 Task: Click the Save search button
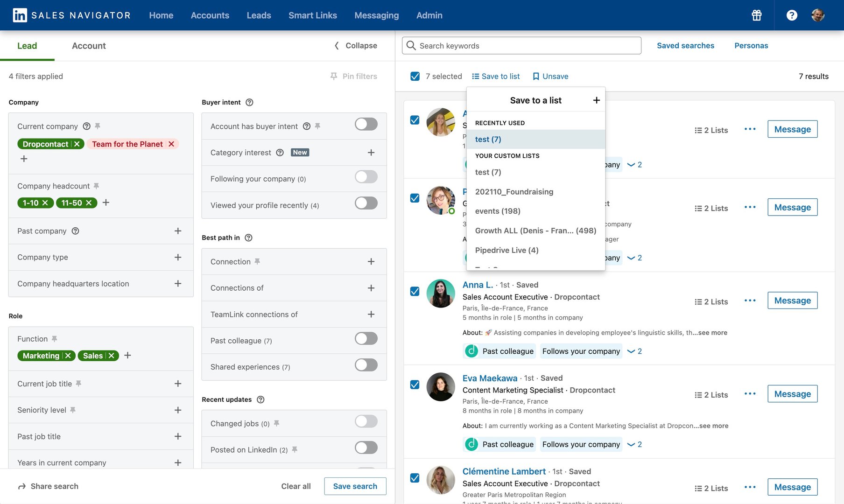pyautogui.click(x=355, y=486)
